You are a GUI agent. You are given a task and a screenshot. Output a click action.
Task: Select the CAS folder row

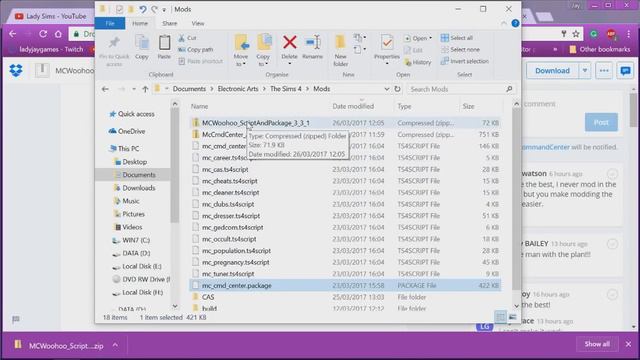(345, 297)
